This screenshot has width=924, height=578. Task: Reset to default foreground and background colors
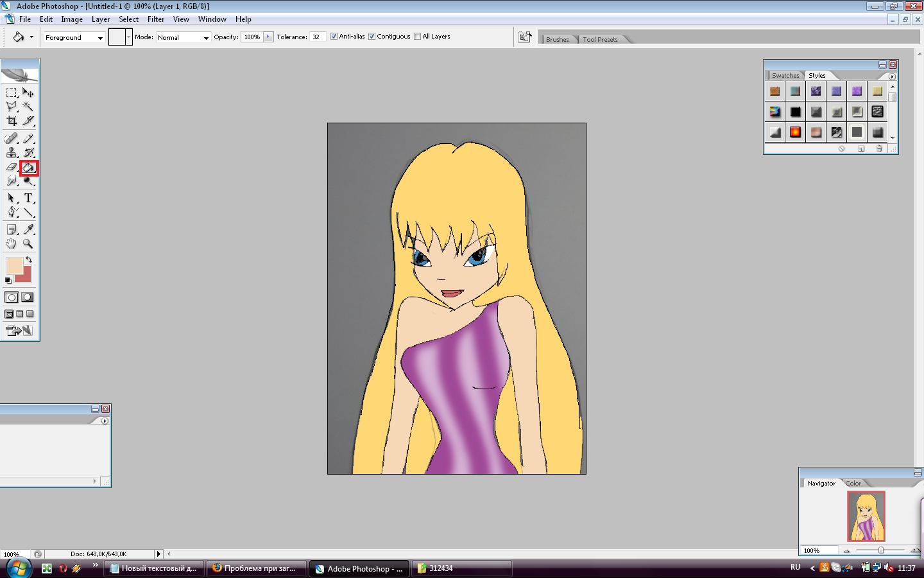coord(8,280)
